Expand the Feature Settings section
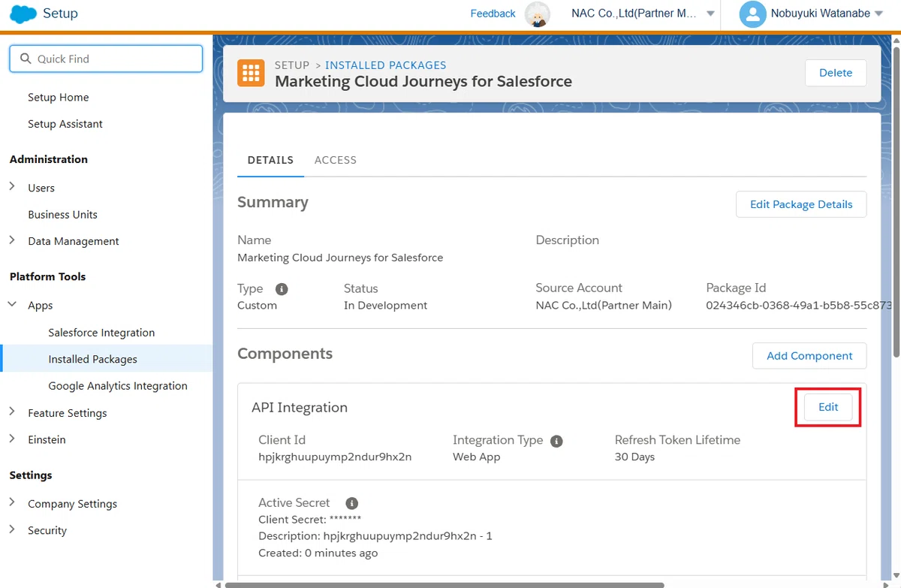The width and height of the screenshot is (901, 588). coord(12,412)
